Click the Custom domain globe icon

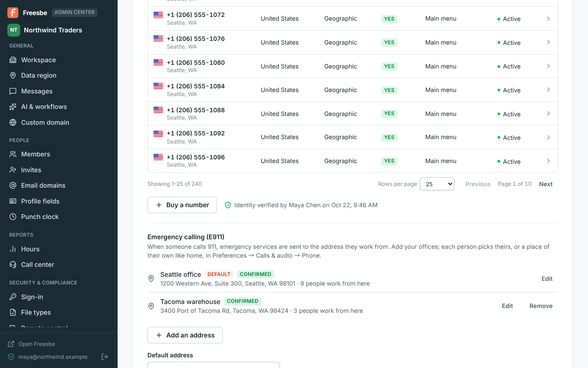13,123
